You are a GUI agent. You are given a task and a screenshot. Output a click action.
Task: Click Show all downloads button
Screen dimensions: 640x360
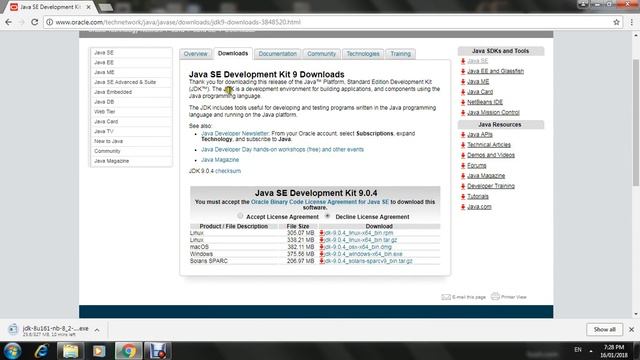click(x=604, y=329)
